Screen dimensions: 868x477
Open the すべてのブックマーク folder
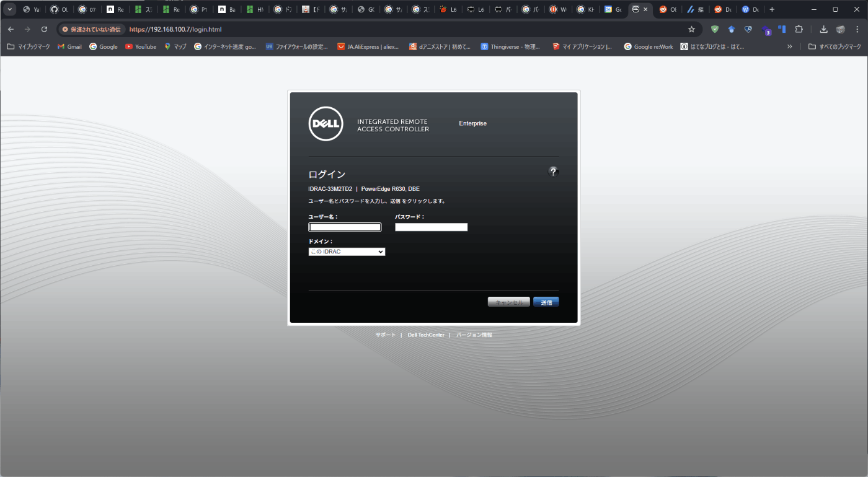tap(835, 46)
